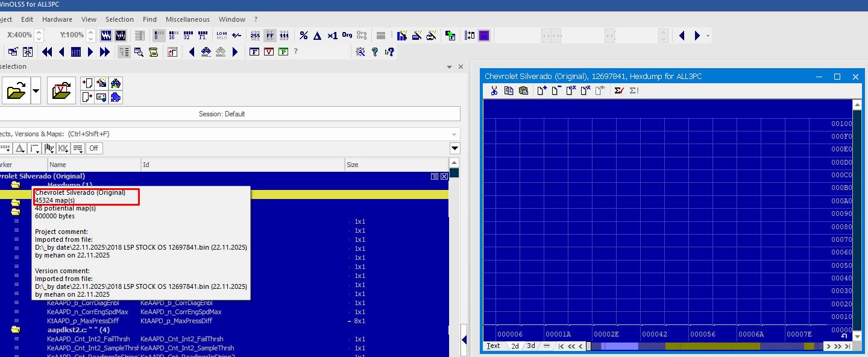The width and height of the screenshot is (868, 357).
Task: Toggle the tree list view icon
Action: (124, 52)
